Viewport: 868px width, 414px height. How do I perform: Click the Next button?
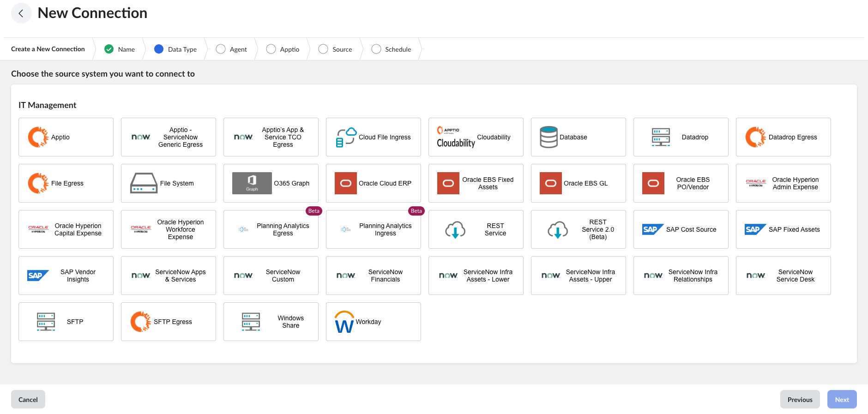pyautogui.click(x=842, y=399)
